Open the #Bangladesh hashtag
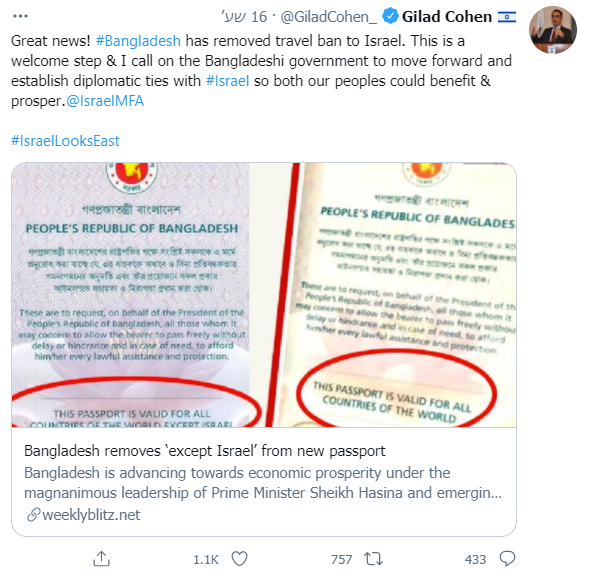Image resolution: width=592 pixels, height=578 pixels. tap(138, 41)
